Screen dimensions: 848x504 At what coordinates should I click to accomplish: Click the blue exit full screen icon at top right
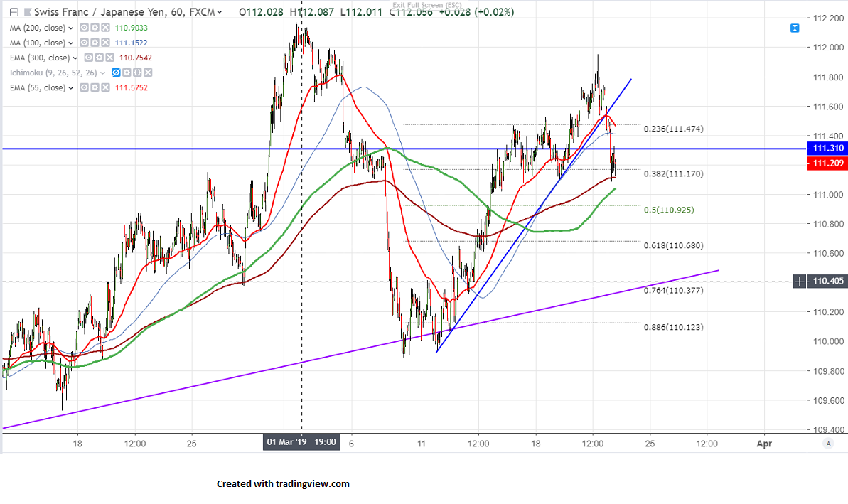(795, 28)
